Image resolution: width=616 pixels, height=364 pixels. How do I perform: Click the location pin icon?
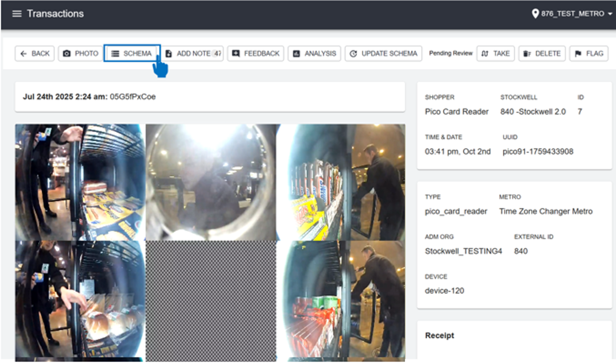pos(535,14)
